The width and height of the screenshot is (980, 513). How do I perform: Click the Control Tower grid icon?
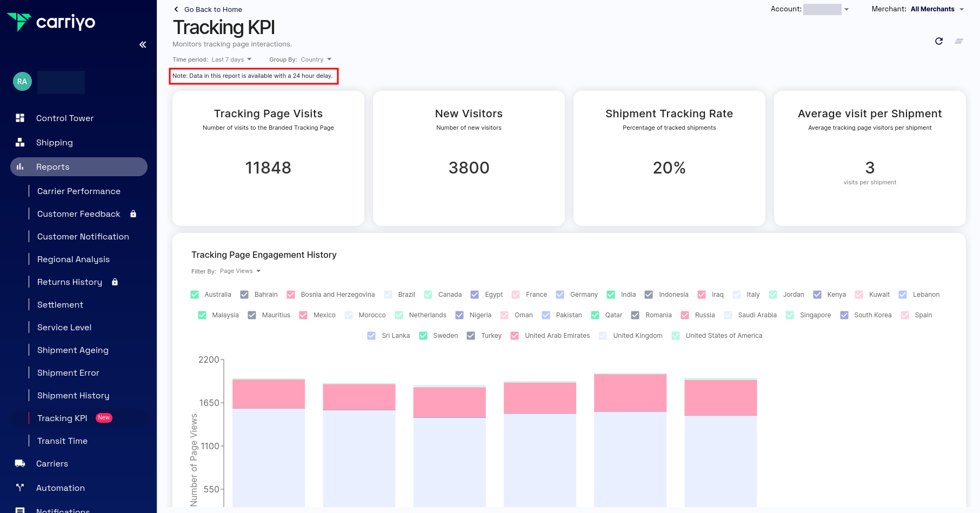click(20, 118)
